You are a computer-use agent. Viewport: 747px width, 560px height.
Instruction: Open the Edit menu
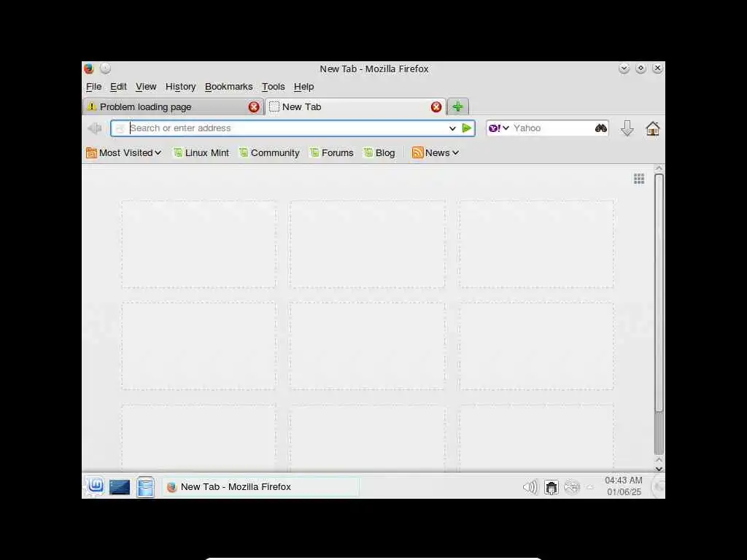118,87
